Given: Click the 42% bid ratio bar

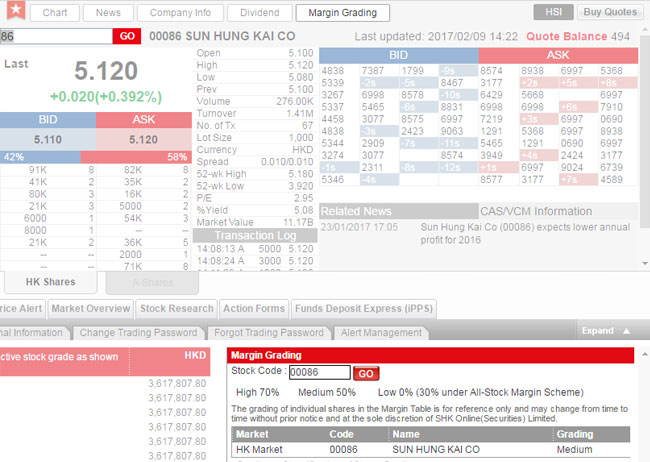Looking at the screenshot, I should (40, 157).
